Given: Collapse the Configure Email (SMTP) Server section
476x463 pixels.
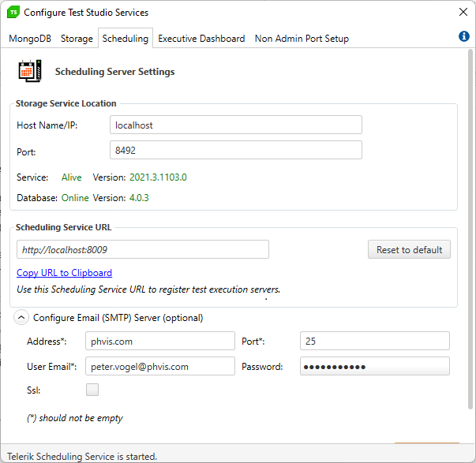Looking at the screenshot, I should (x=21, y=317).
